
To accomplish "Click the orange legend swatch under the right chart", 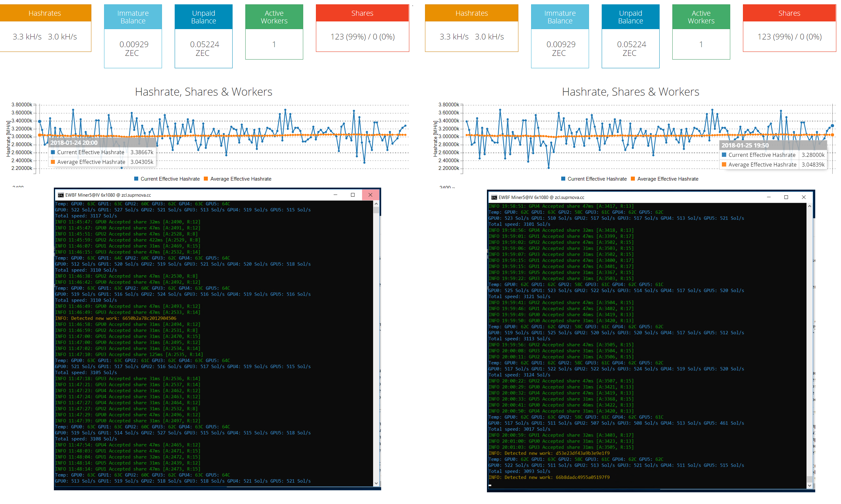I will pyautogui.click(x=633, y=179).
